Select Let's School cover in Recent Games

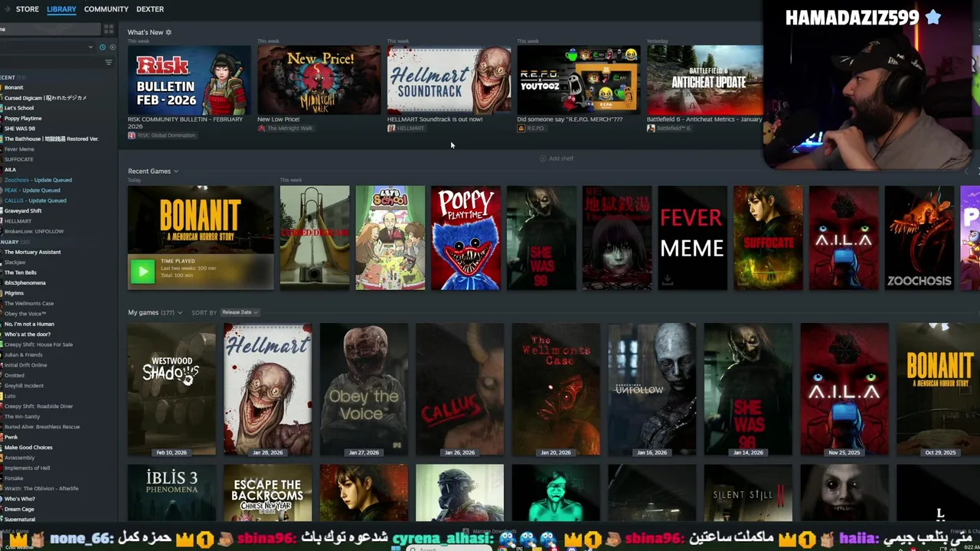point(390,238)
